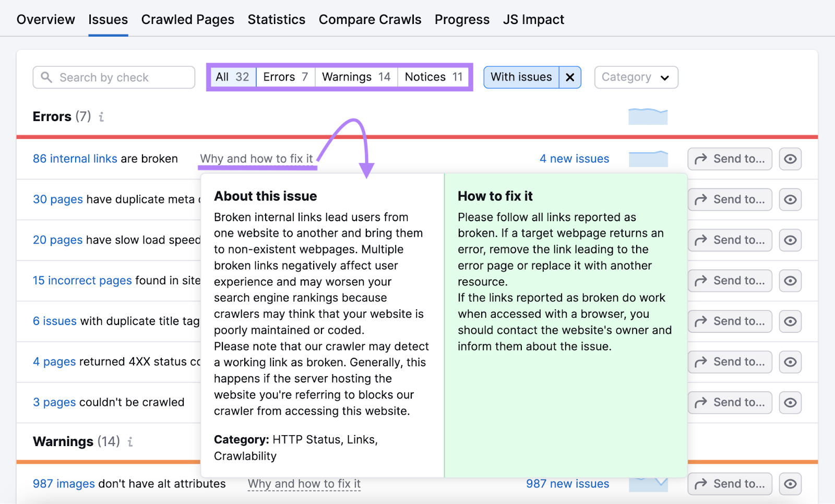Hide the broken internal links issue via eye icon
Screen dimensions: 835x504
[x=790, y=159]
